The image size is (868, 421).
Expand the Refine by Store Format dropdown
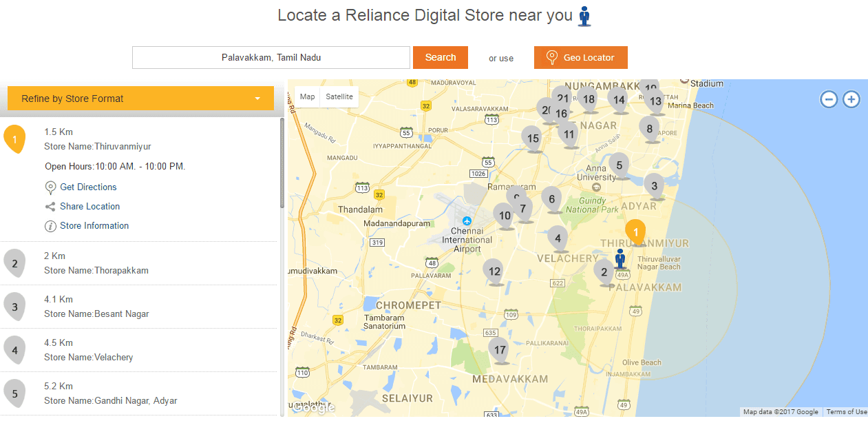point(140,99)
